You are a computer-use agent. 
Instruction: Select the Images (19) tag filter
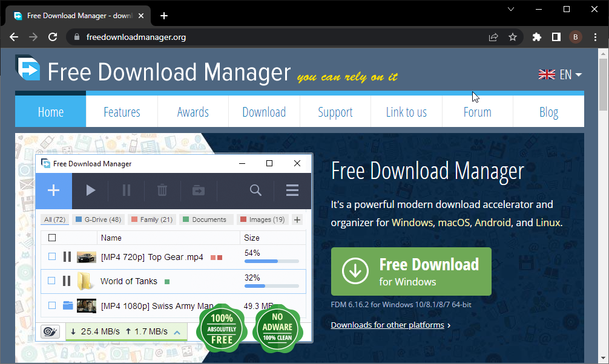[x=263, y=219]
